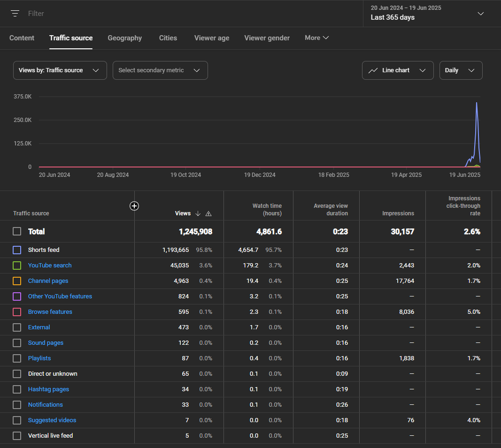Enable the Direct or unknown checkbox
The image size is (501, 448).
click(x=17, y=374)
